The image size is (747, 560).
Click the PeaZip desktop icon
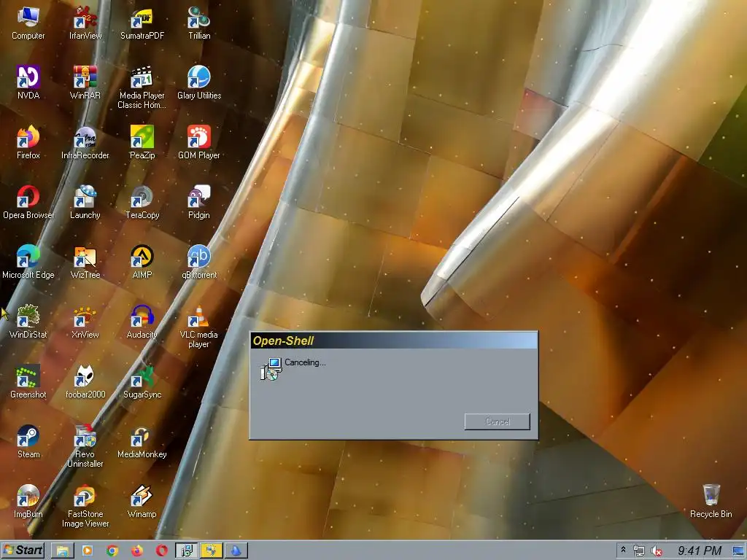click(142, 143)
